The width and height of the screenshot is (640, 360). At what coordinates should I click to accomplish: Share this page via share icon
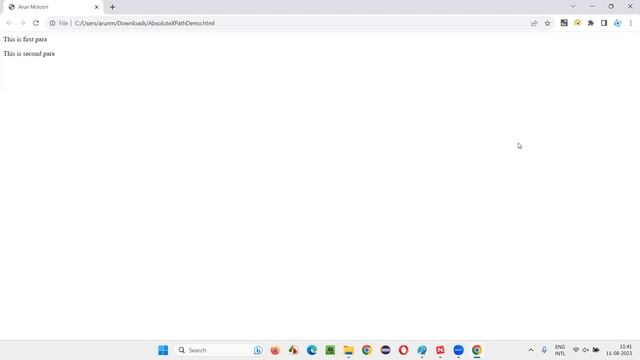[534, 23]
